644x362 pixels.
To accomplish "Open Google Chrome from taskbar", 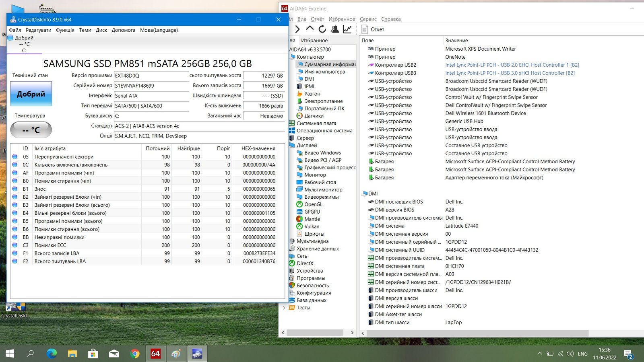I will click(x=135, y=354).
